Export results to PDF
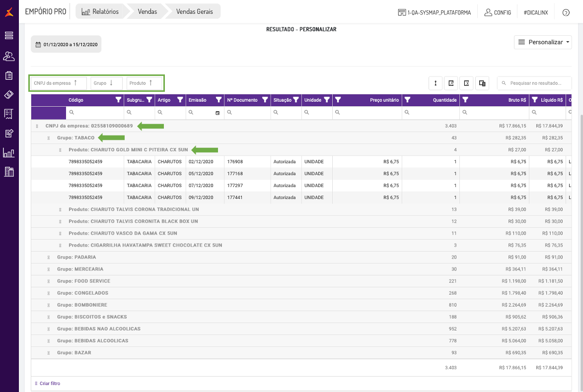The image size is (583, 392). click(451, 83)
